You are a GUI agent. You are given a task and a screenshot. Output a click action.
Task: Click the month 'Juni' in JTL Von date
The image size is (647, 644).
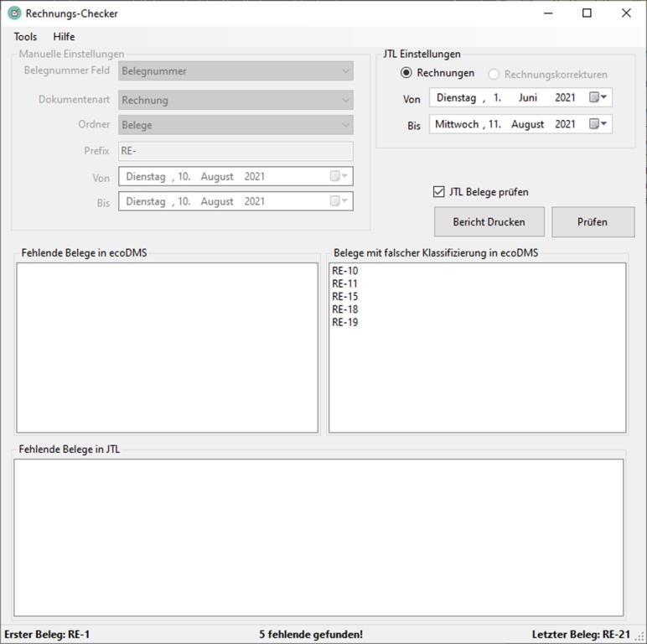(x=528, y=97)
